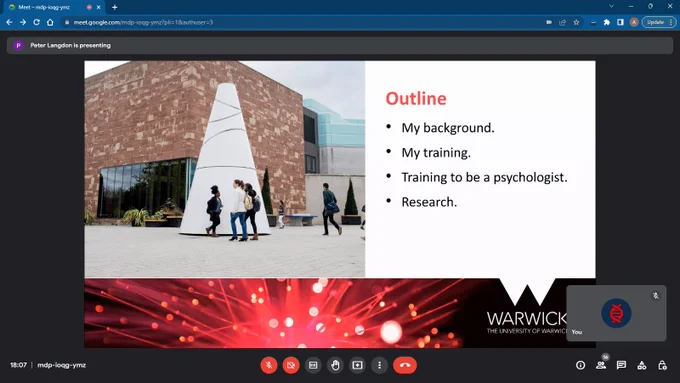Open chat with everyone panel
The height and width of the screenshot is (383, 680).
coord(621,365)
